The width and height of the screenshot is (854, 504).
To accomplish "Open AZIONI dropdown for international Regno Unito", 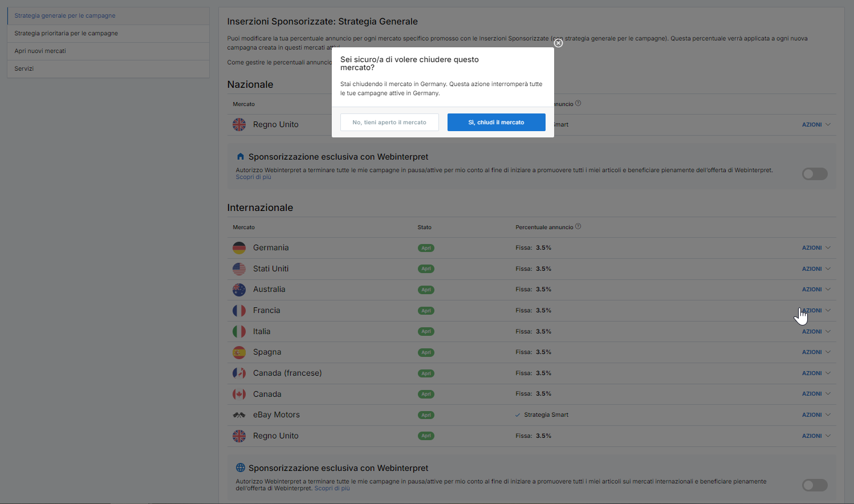I will coord(816,436).
